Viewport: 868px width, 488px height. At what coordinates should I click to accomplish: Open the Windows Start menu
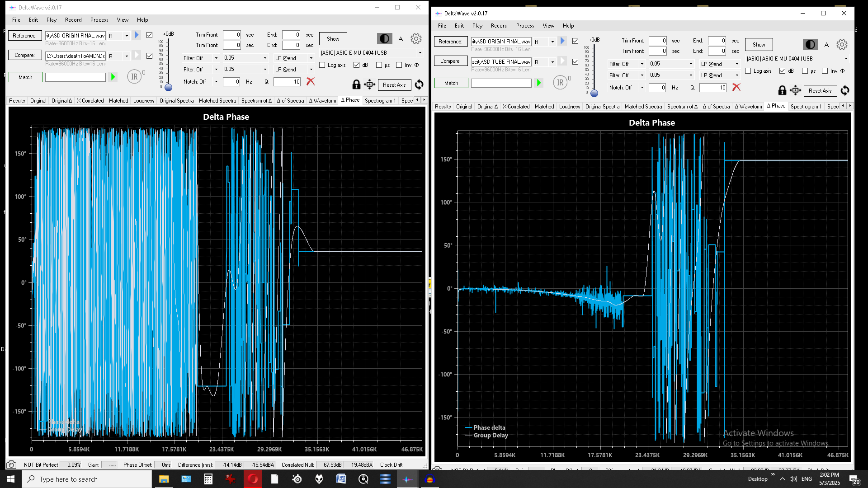click(11, 479)
